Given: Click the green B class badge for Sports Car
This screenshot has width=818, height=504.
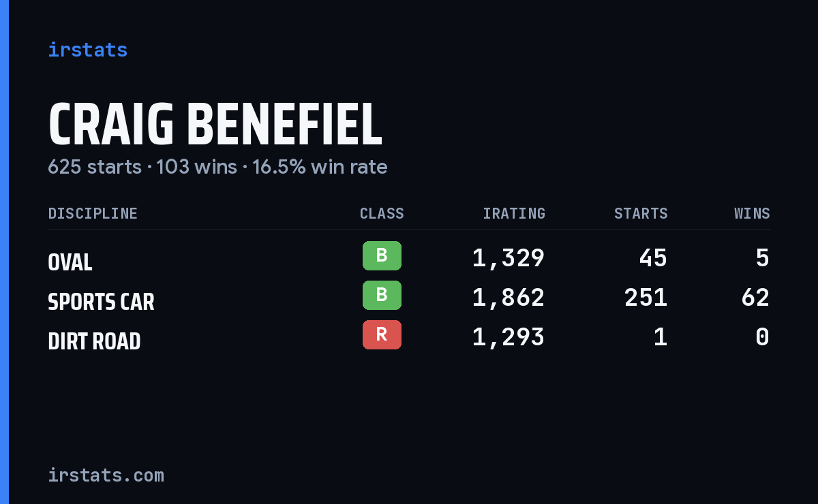Looking at the screenshot, I should (x=382, y=295).
